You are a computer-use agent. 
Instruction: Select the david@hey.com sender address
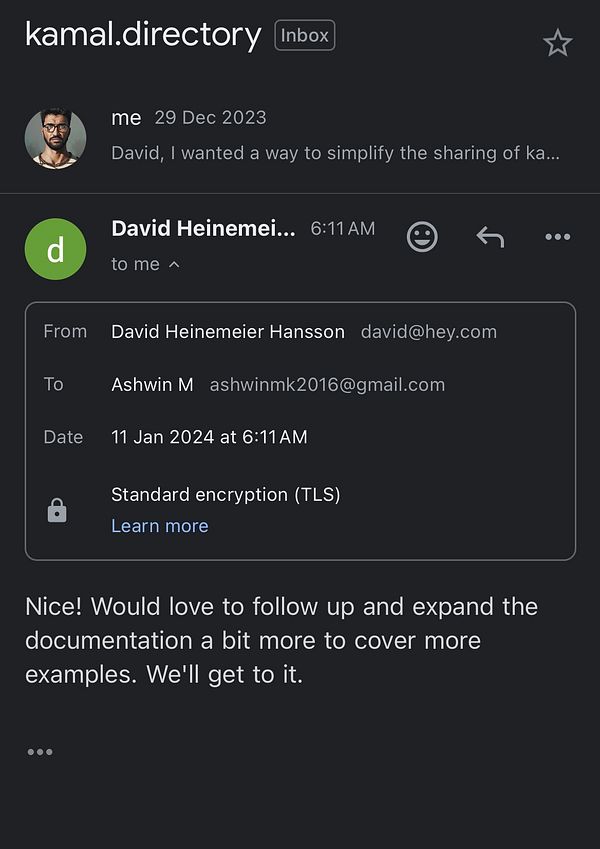429,331
